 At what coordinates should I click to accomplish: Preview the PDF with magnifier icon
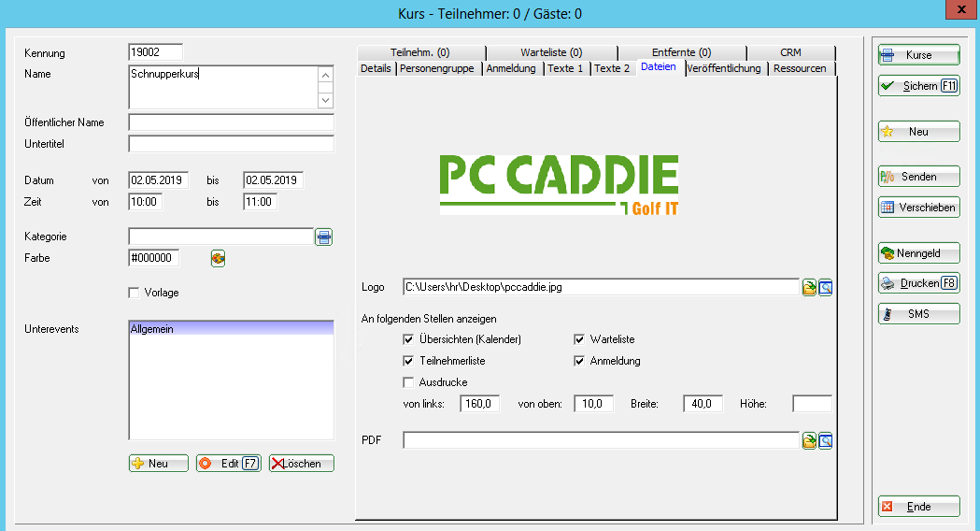point(825,441)
